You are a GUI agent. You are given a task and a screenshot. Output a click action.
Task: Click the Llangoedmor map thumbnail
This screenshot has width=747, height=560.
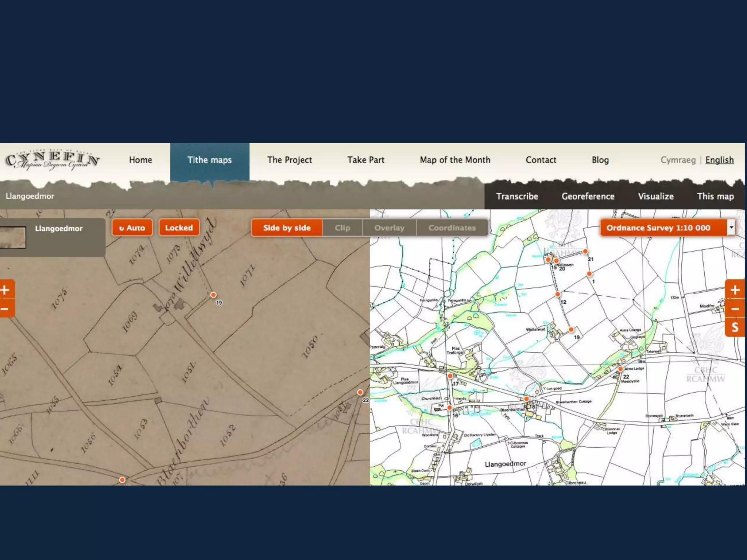click(13, 237)
